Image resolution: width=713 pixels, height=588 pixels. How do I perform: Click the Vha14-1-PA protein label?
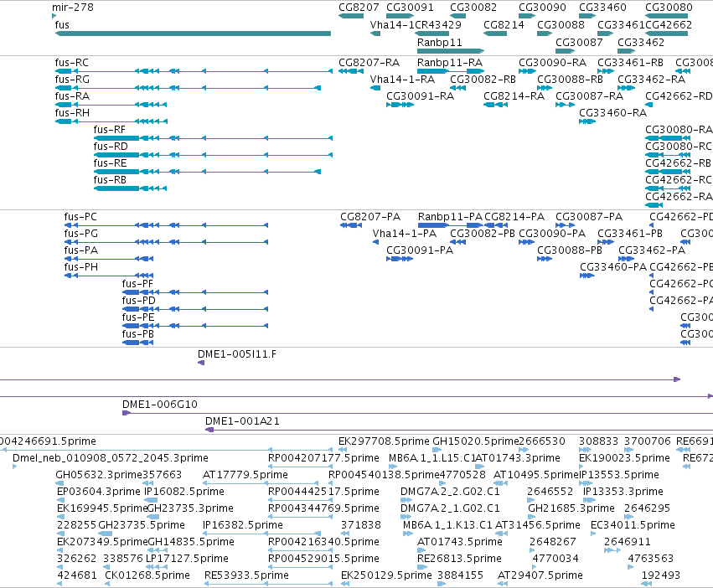(404, 234)
